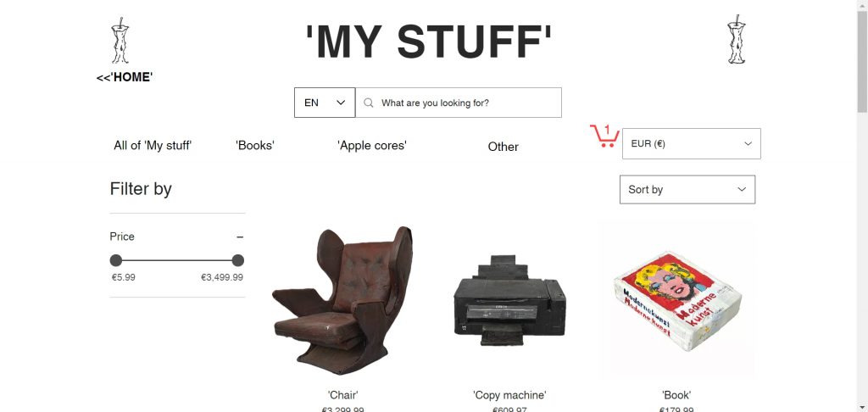Click the 'Copy machine' product title
The width and height of the screenshot is (868, 412).
point(509,395)
